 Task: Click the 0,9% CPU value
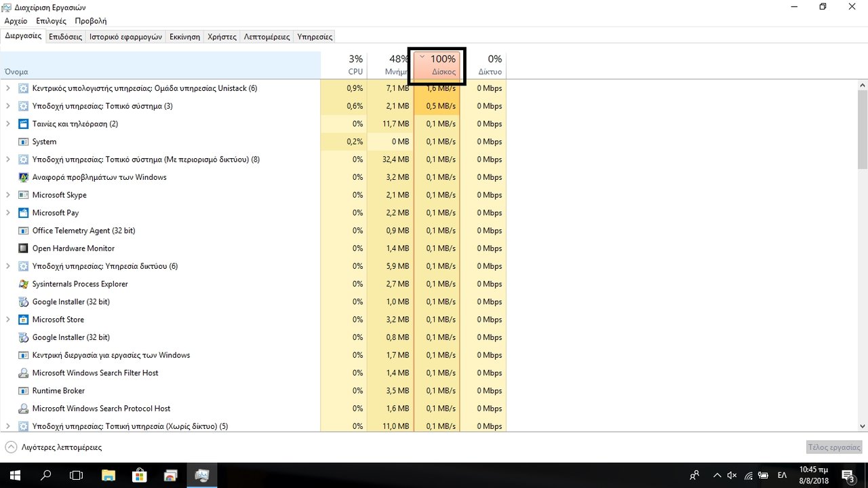click(x=355, y=88)
